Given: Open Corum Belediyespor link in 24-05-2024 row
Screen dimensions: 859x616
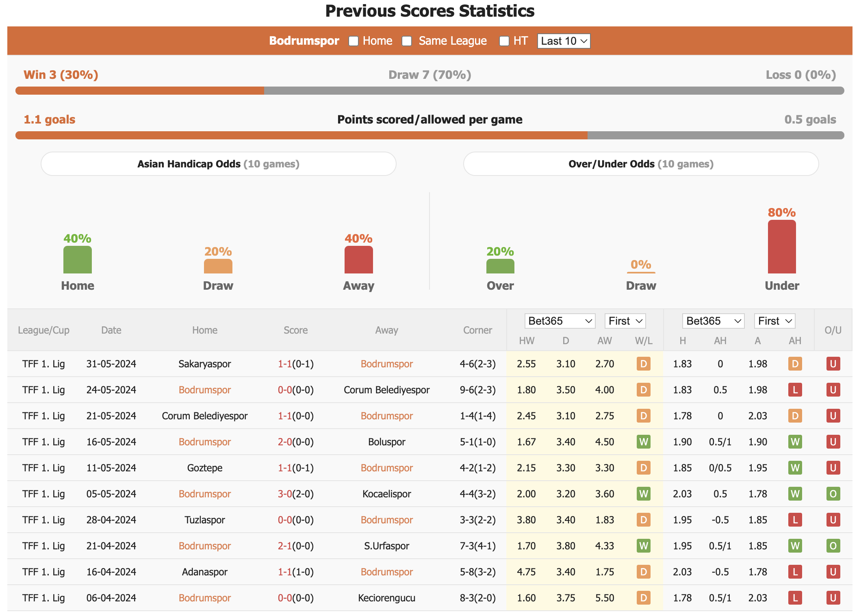Looking at the screenshot, I should (387, 390).
